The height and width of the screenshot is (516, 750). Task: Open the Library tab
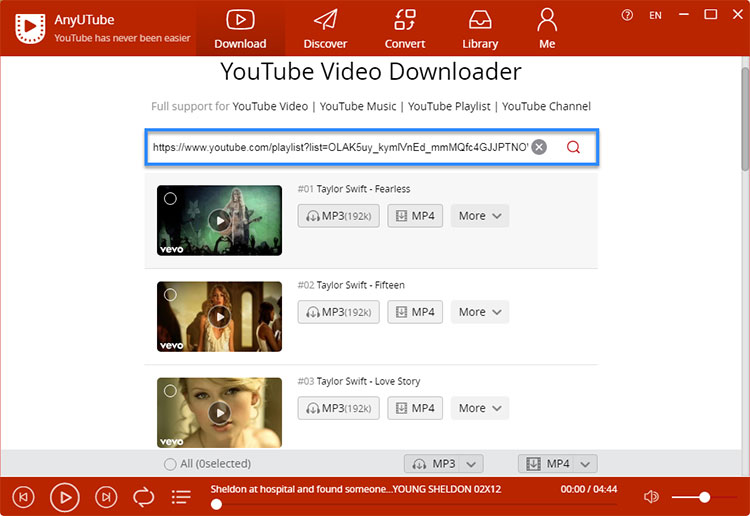480,29
